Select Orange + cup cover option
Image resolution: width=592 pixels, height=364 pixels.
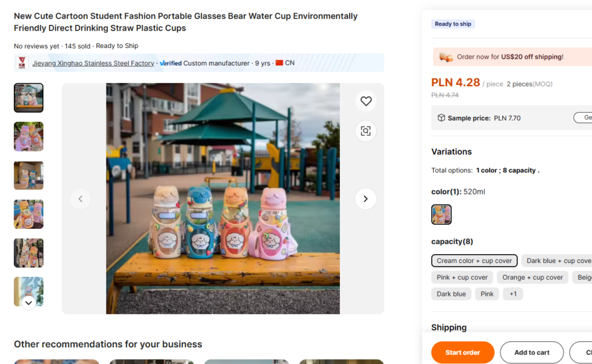click(x=532, y=277)
